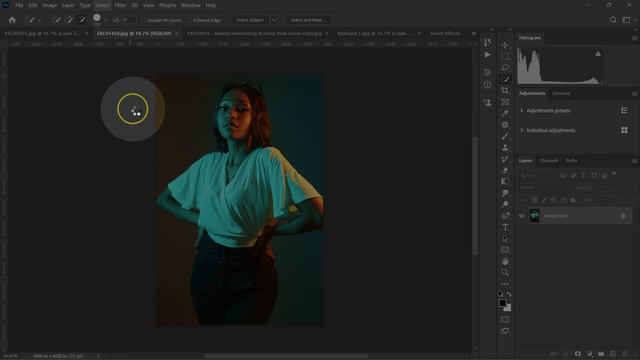640x360 pixels.
Task: Select the Move tool in the toolbar
Action: 505,44
